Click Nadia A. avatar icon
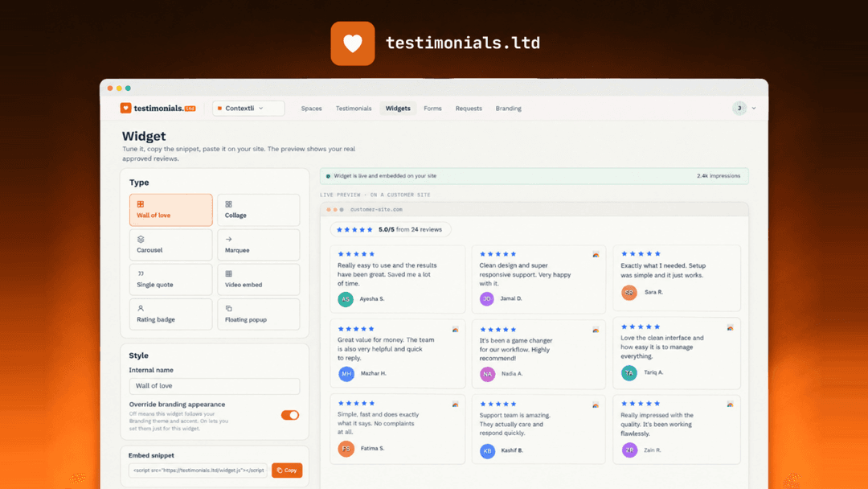The height and width of the screenshot is (489, 868). (x=487, y=374)
